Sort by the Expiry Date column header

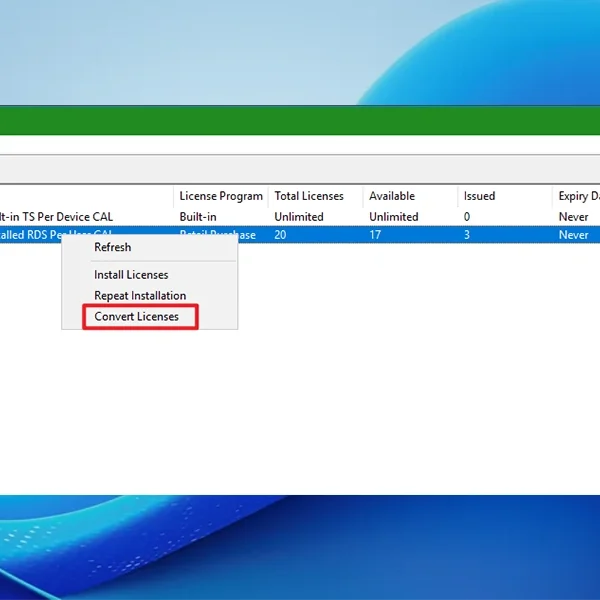click(575, 196)
